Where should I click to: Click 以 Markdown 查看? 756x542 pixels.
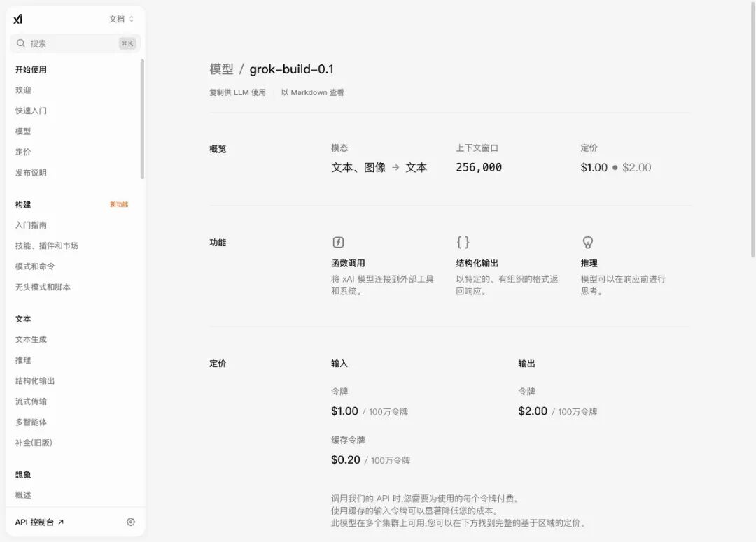(312, 92)
